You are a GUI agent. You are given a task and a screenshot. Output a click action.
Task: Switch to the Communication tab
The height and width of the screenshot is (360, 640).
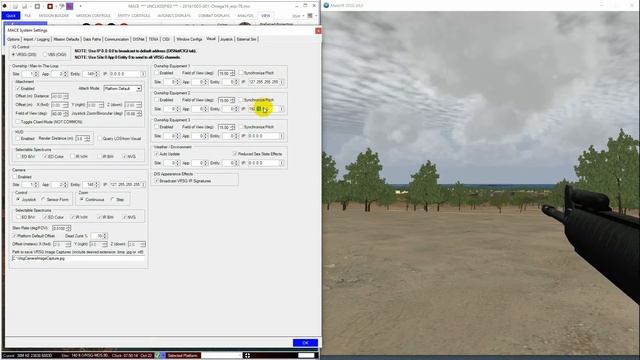117,39
